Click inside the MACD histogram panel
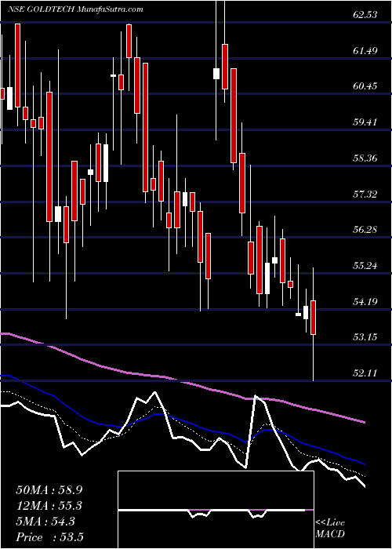This screenshot has width=392, height=549. 216,510
